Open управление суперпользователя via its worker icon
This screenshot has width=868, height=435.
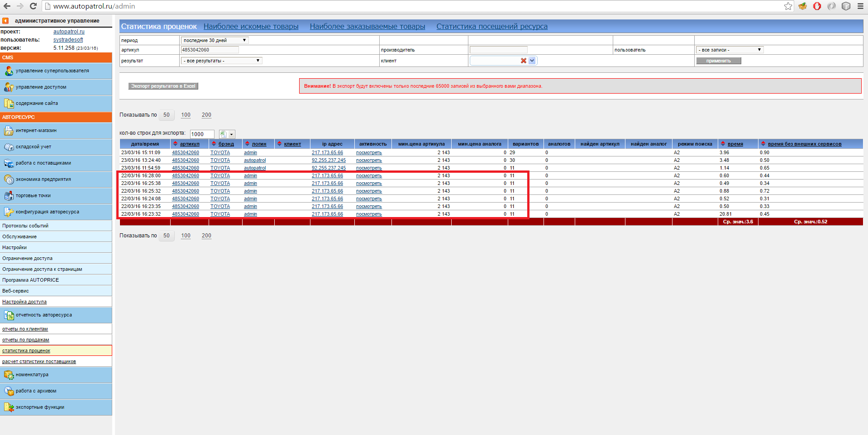point(9,71)
